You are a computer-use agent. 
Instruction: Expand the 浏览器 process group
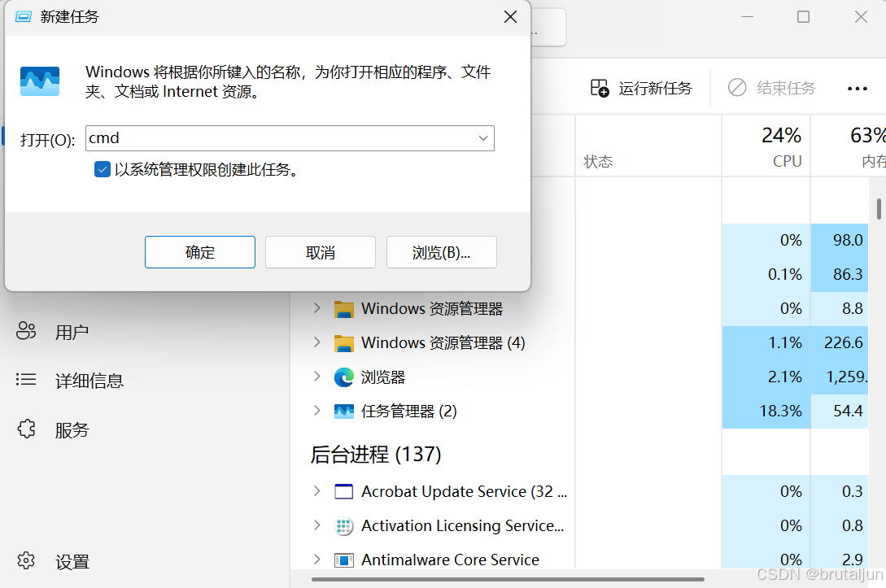pyautogui.click(x=317, y=377)
